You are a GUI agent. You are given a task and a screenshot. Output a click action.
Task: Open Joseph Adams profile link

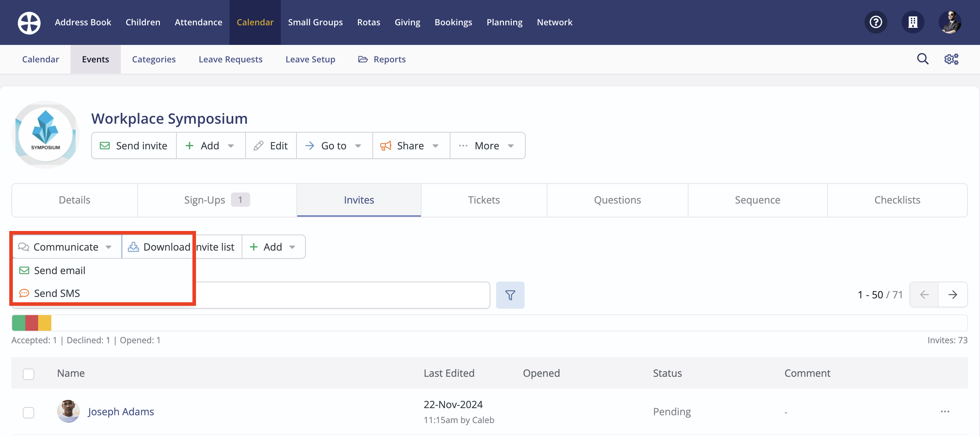[x=120, y=411]
